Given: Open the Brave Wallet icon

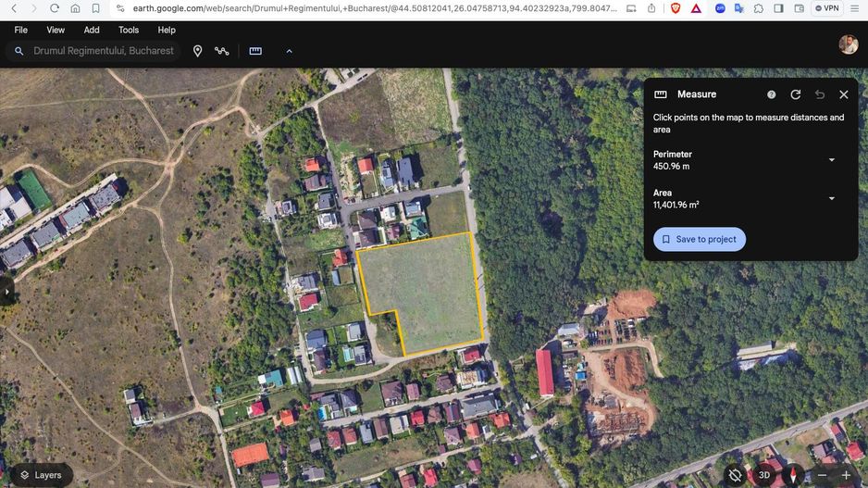Looking at the screenshot, I should click(x=799, y=8).
